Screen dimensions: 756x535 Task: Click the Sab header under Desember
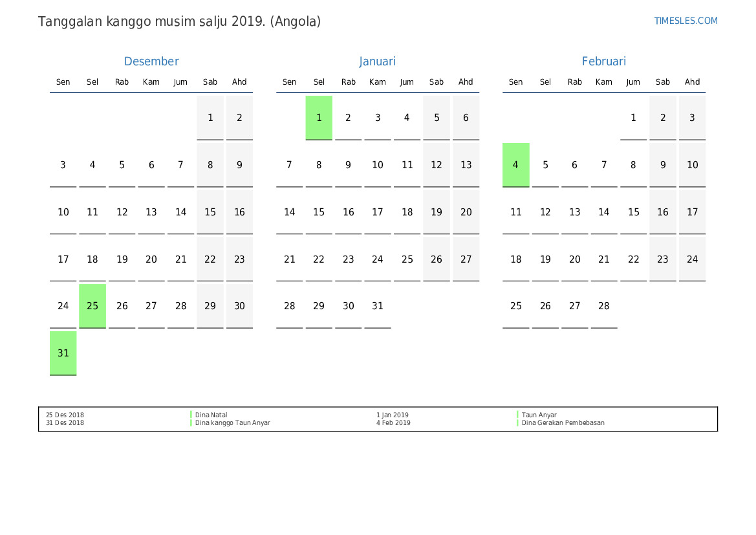click(210, 82)
